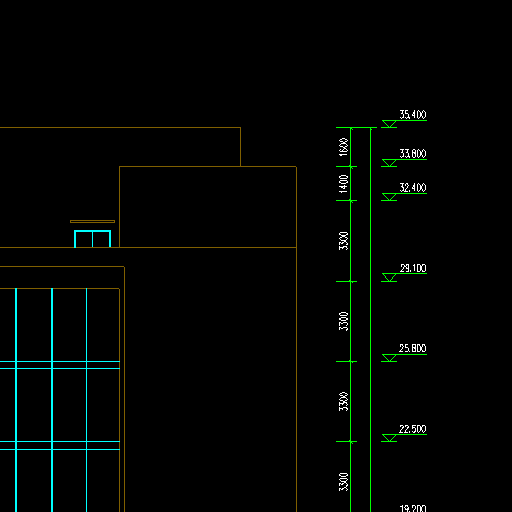This screenshot has width=512, height=512.
Task: Select the small cyan rooftop window
Action: coord(92,239)
